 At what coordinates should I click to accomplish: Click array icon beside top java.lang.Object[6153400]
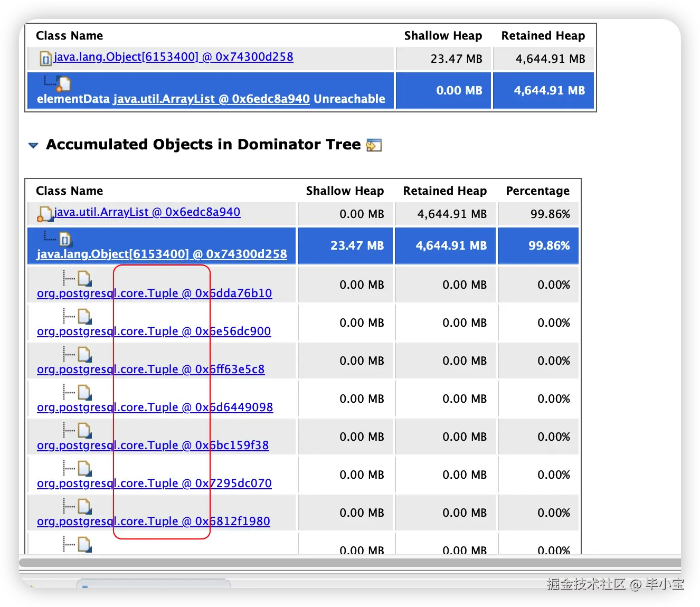coord(46,58)
